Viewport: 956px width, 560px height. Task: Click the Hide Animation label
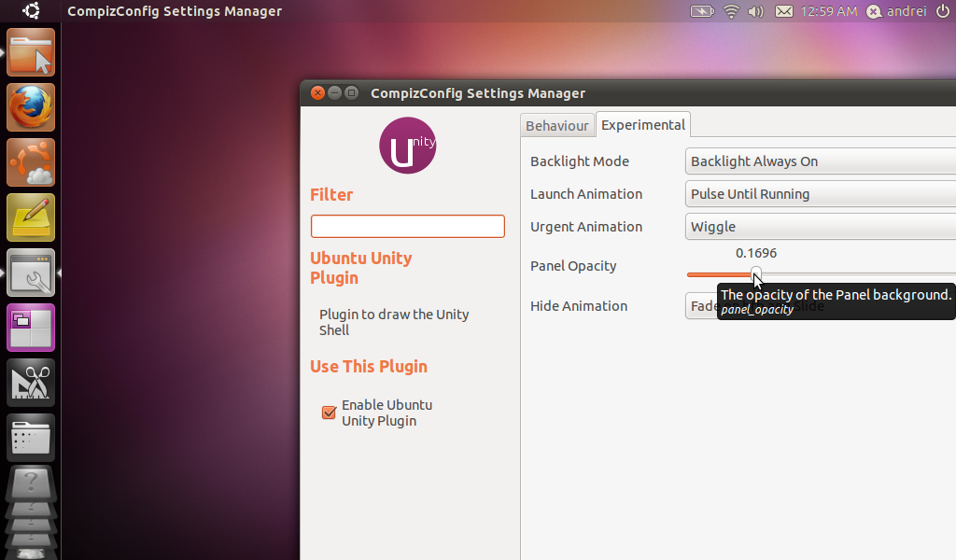pos(579,306)
